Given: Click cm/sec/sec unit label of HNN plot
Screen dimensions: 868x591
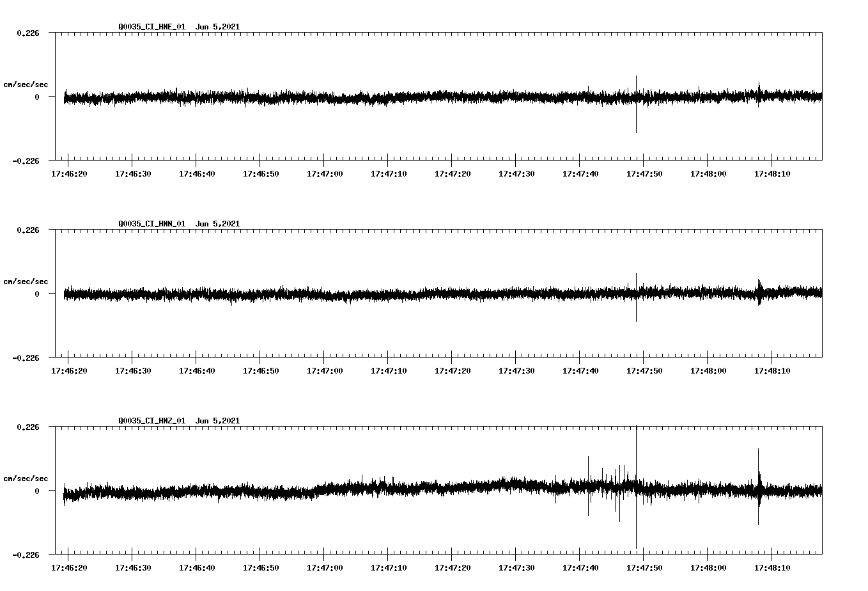Looking at the screenshot, I should pos(26,281).
